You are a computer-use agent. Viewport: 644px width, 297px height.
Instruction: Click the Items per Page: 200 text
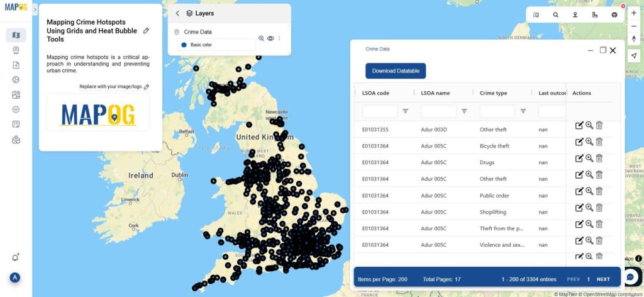coord(382,279)
